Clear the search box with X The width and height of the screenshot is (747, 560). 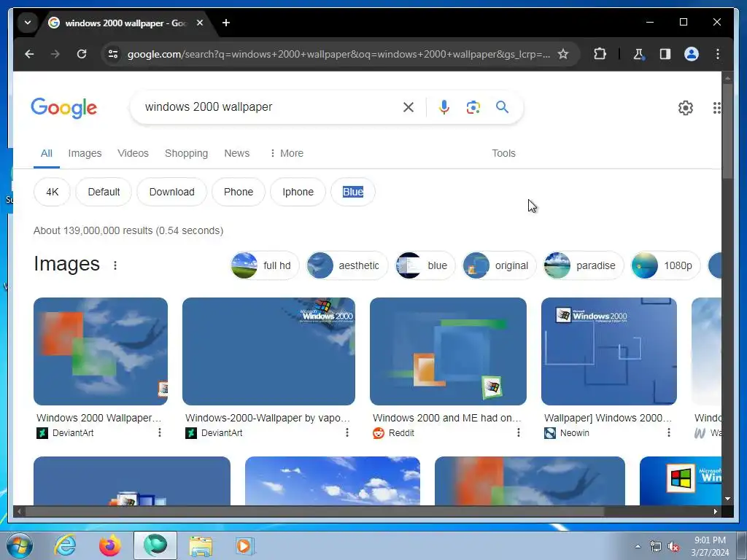(x=409, y=107)
